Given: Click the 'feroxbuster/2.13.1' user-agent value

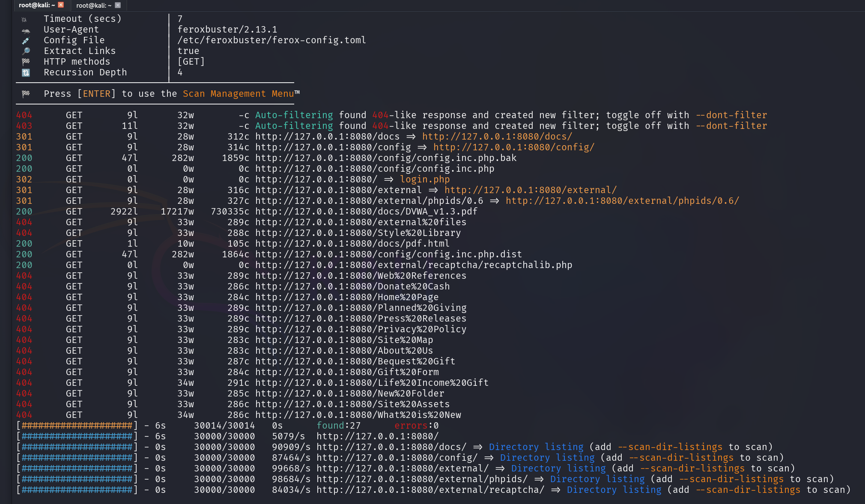Looking at the screenshot, I should pos(227,30).
